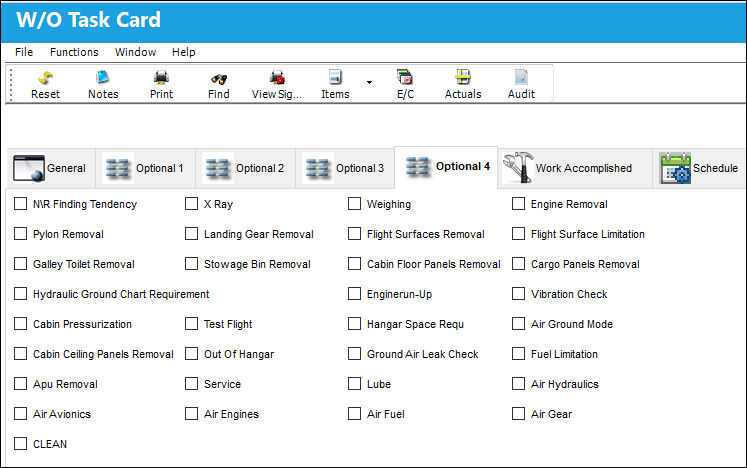The width and height of the screenshot is (747, 468).
Task: Switch to the Optional 2 tab
Action: [x=245, y=168]
